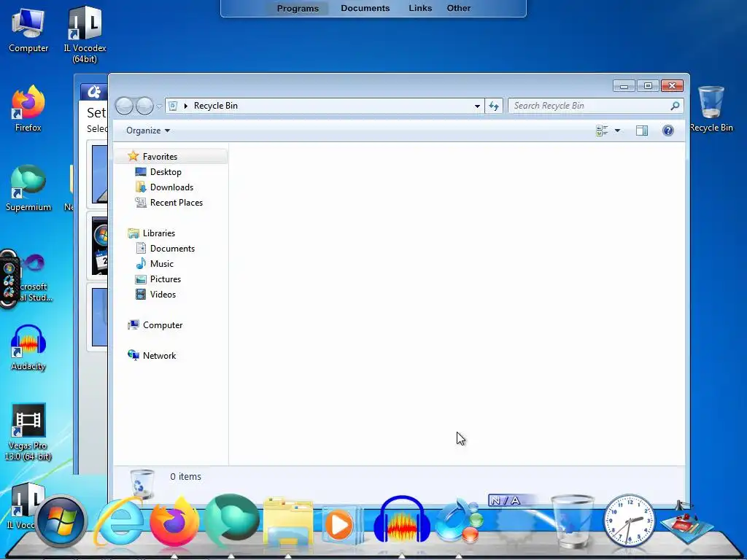
Task: Expand the view options dropdown arrow
Action: click(x=617, y=131)
